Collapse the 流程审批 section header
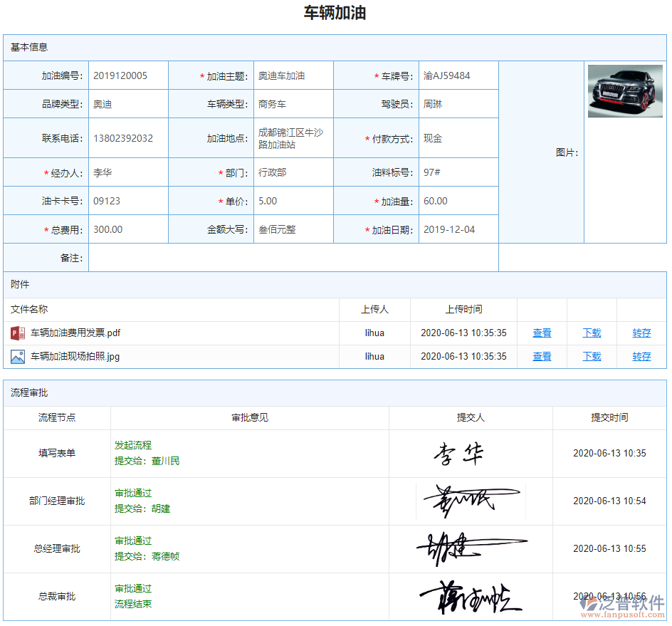This screenshot has width=672, height=626. pyautogui.click(x=26, y=393)
